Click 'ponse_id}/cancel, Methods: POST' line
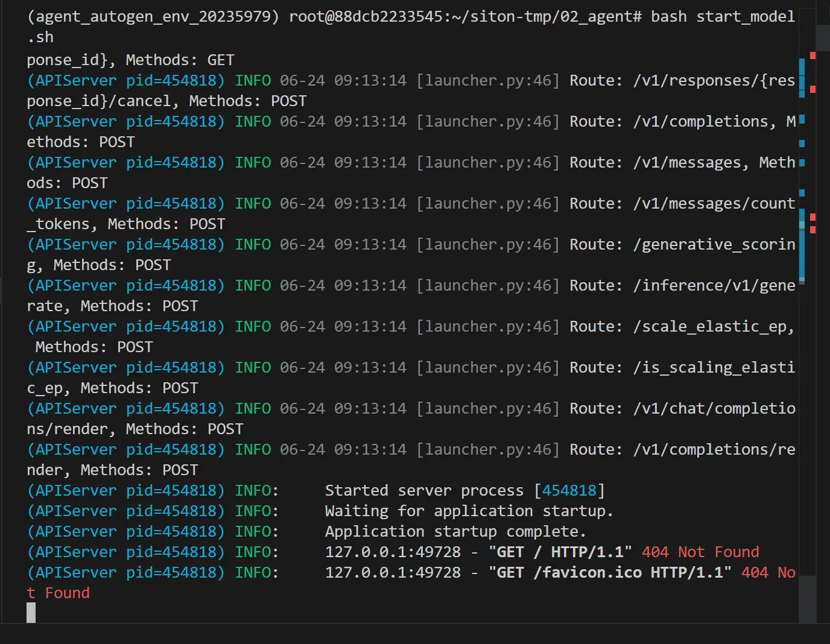Image resolution: width=830 pixels, height=644 pixels. (166, 101)
